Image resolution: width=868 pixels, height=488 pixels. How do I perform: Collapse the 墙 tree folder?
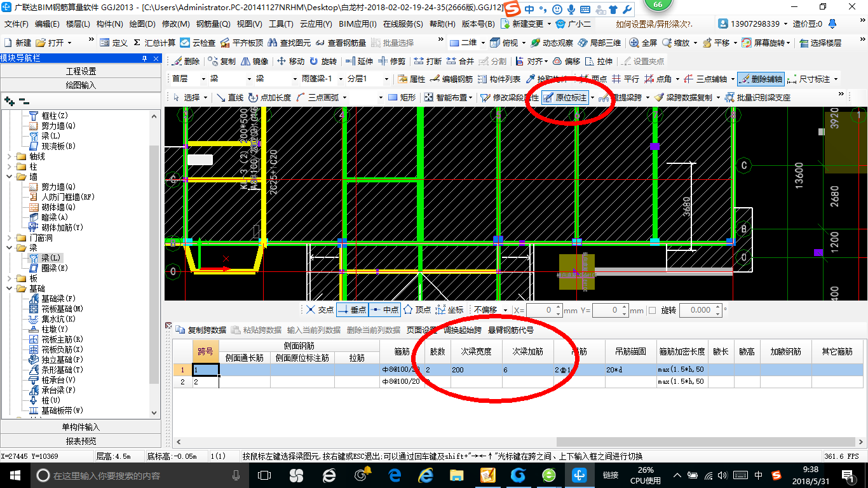pos(8,177)
